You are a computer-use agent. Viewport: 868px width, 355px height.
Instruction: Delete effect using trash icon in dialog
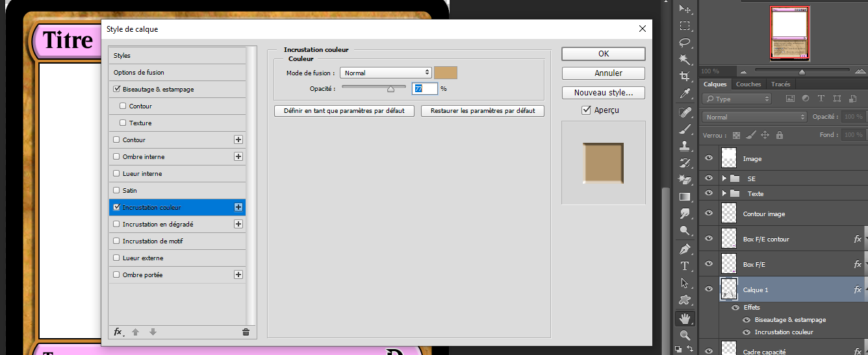click(x=246, y=332)
